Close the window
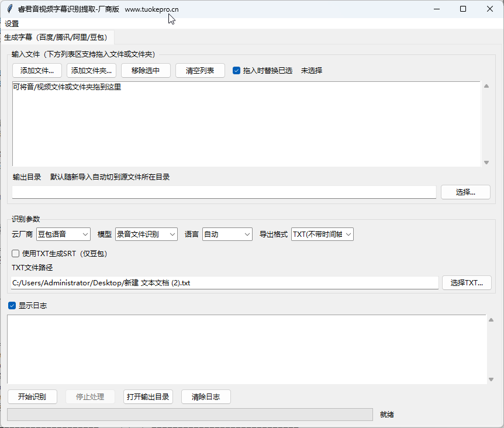This screenshot has width=504, height=428. pyautogui.click(x=490, y=9)
